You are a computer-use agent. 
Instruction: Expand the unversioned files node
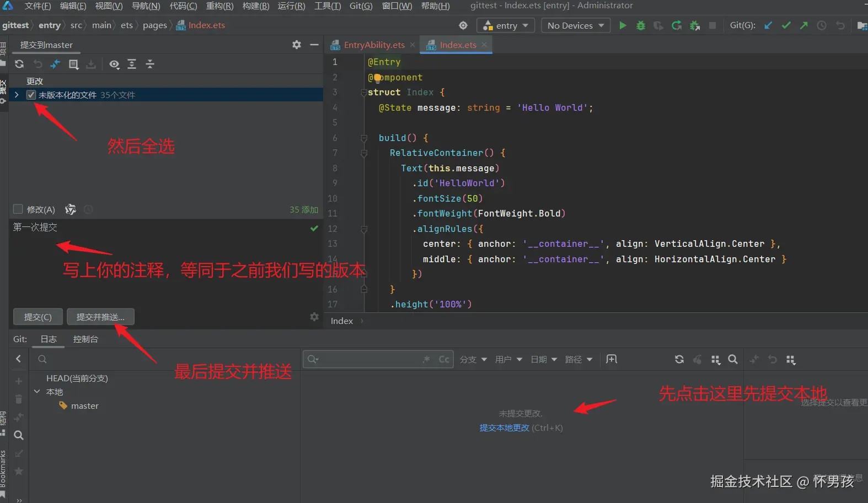coord(17,95)
